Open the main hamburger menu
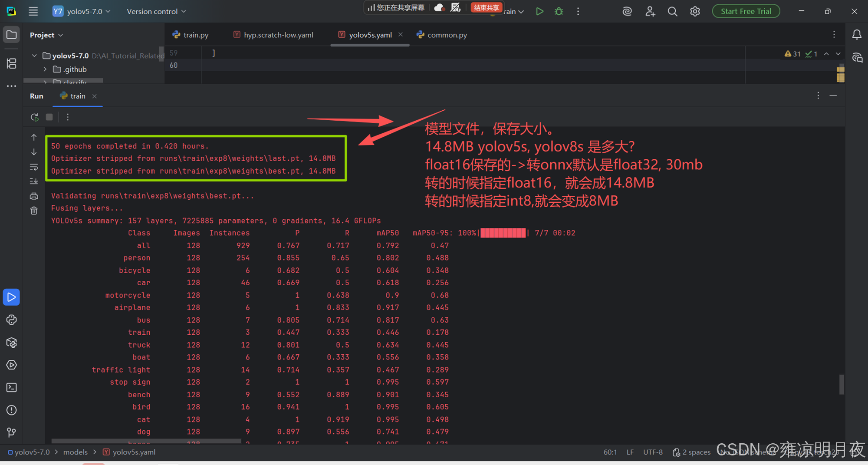The image size is (868, 465). [x=33, y=11]
